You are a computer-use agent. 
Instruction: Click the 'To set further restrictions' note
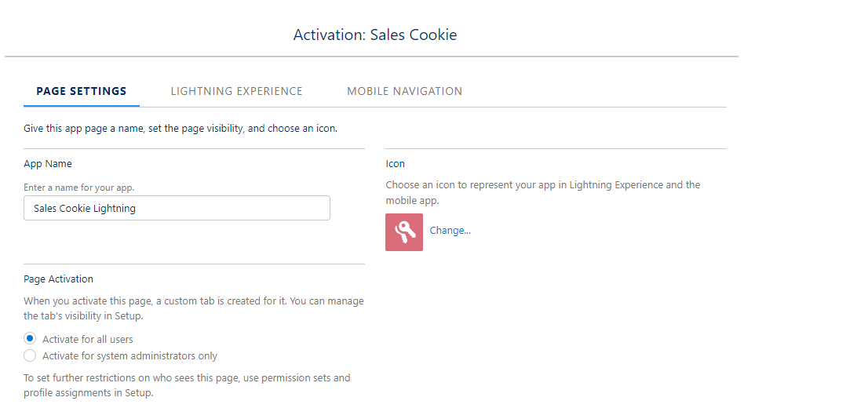(x=187, y=386)
